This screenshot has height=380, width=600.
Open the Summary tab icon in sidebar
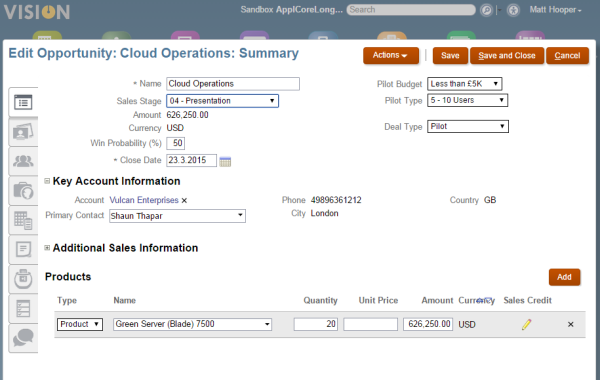point(23,102)
